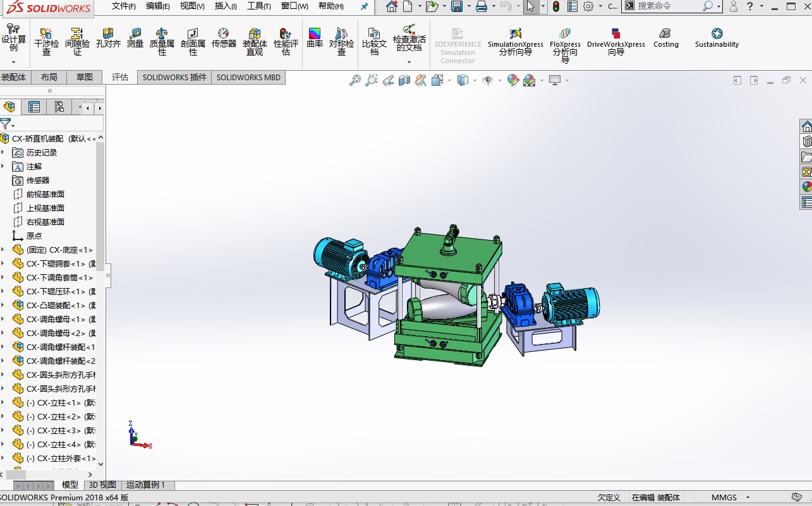Open the Interference Detection (干涉检查) tool
This screenshot has height=506, width=812.
point(46,41)
